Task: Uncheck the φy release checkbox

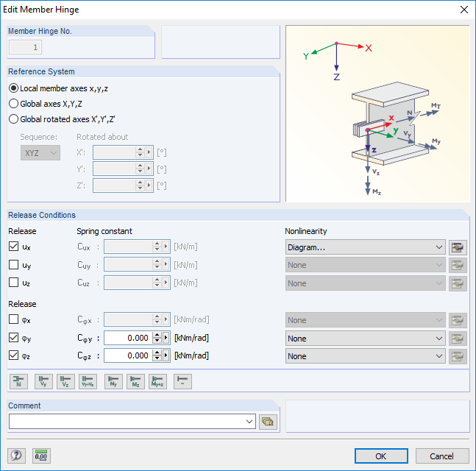Action: [13, 337]
